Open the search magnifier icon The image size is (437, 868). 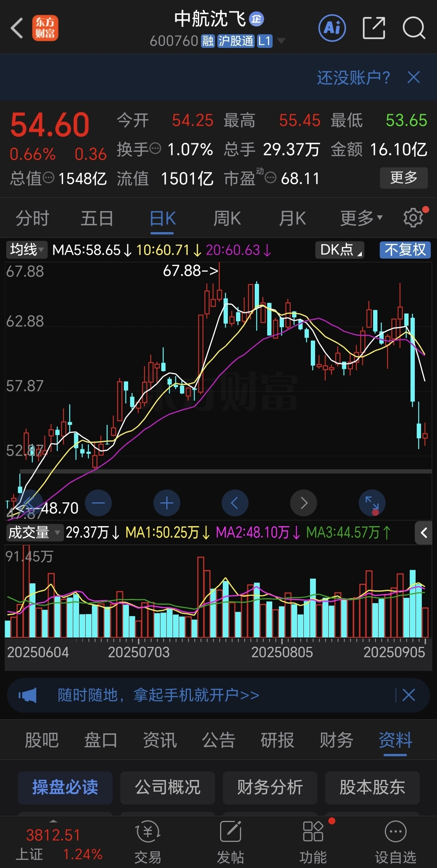coord(414,28)
